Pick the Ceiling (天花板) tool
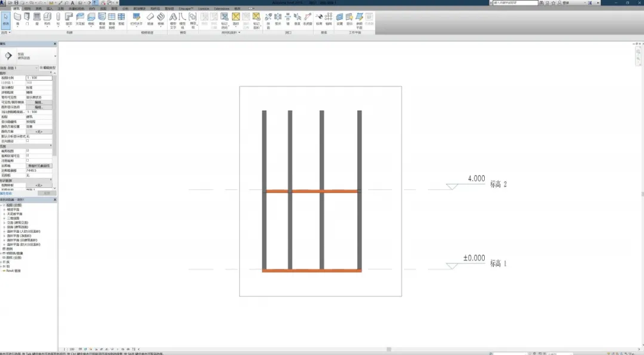Screen dimensions: 644x355 [x=80, y=19]
